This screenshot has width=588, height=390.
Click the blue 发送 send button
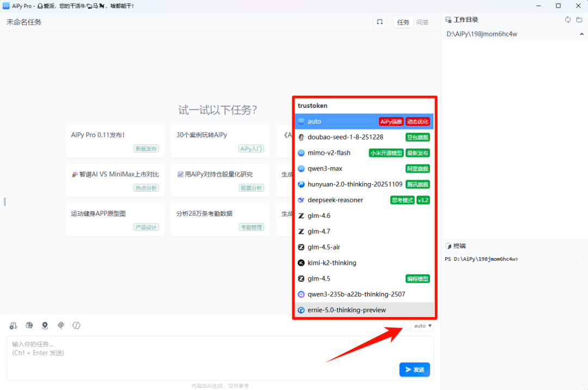click(x=414, y=370)
